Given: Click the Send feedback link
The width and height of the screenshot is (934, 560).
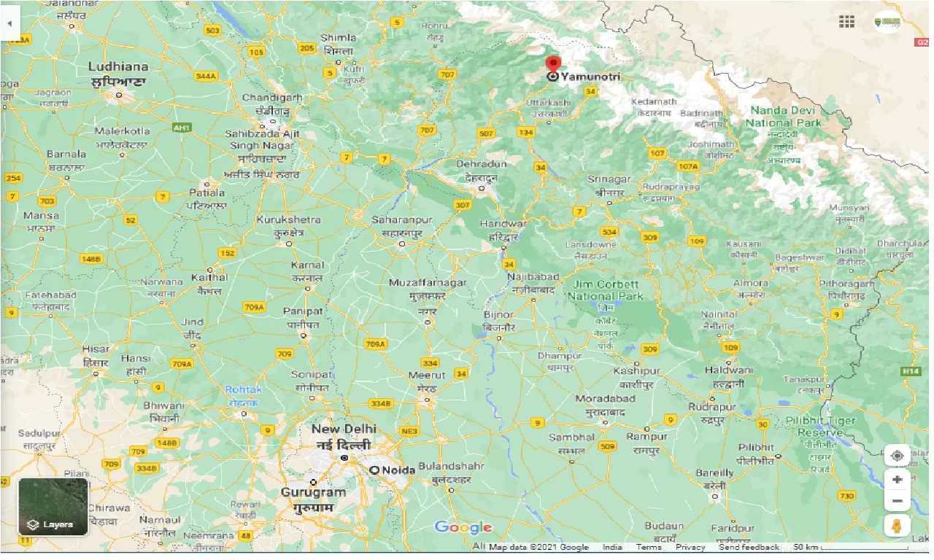Looking at the screenshot, I should click(x=749, y=548).
